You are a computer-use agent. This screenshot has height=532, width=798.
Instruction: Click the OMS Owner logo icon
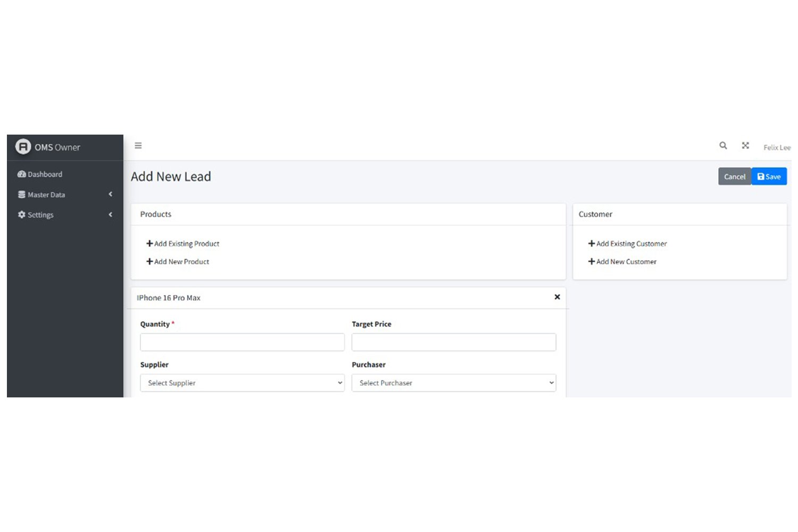[x=23, y=146]
